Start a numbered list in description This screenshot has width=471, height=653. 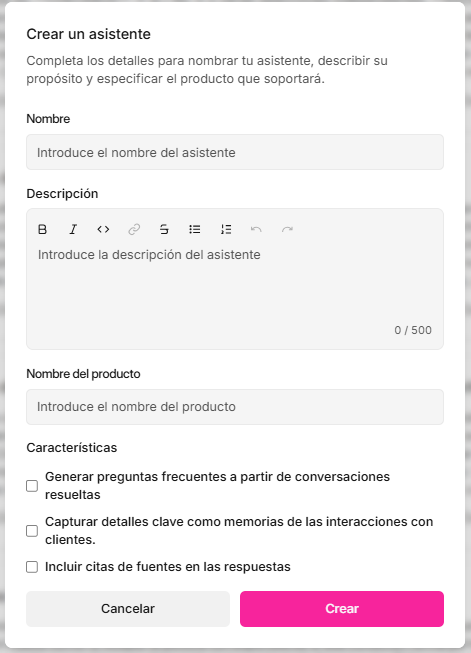226,229
